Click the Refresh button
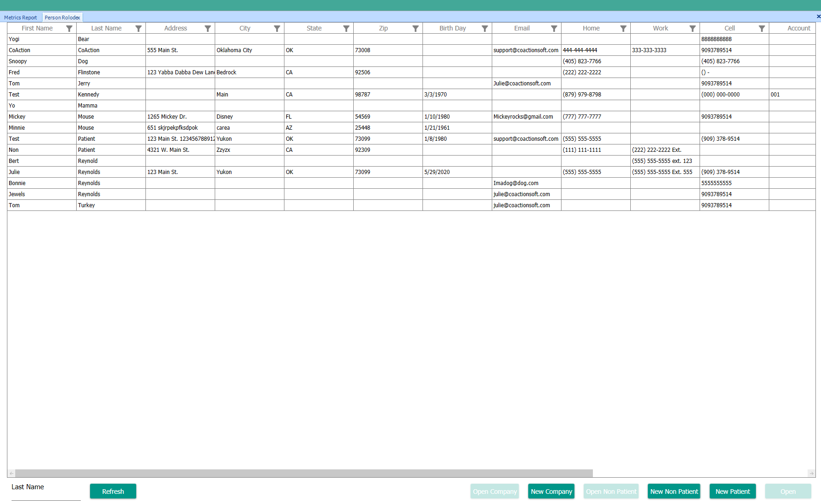 [x=113, y=492]
